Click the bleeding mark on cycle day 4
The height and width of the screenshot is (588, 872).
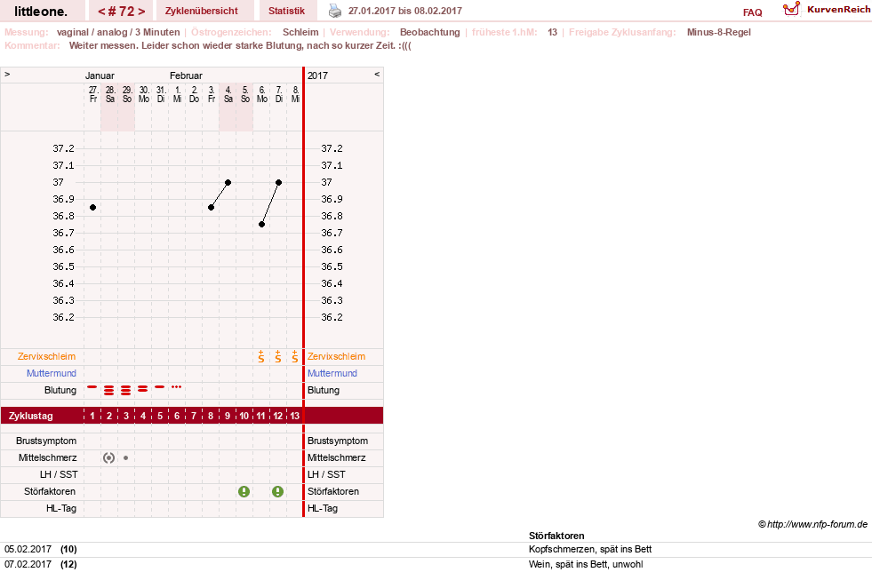[143, 388]
